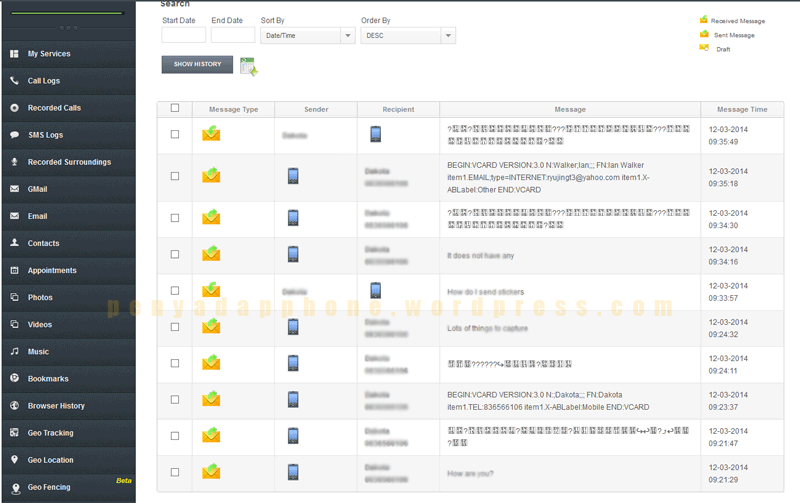This screenshot has height=503, width=800.
Task: Click the SMS Logs speech bubble icon
Action: point(14,135)
